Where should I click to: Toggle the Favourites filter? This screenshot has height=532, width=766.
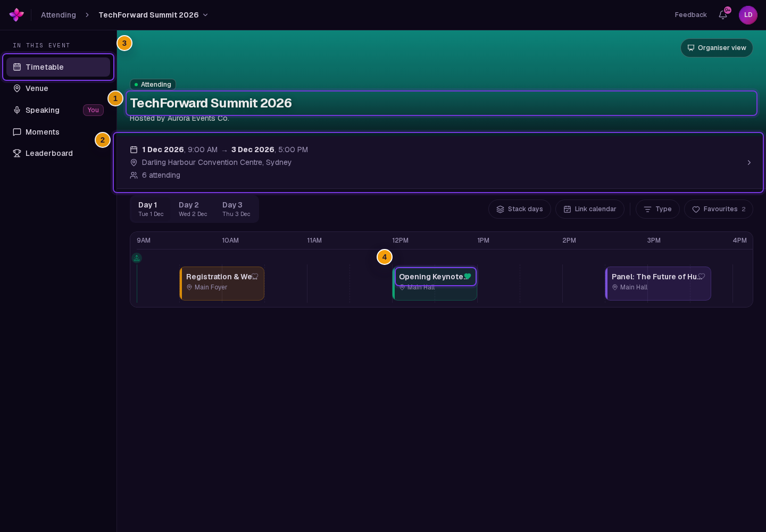pos(719,209)
